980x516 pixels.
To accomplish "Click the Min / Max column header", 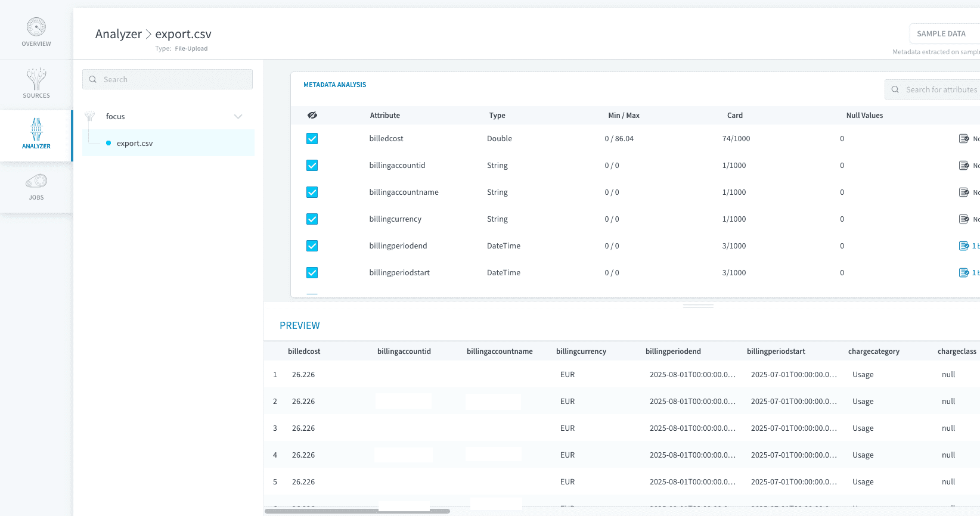I will pyautogui.click(x=624, y=116).
